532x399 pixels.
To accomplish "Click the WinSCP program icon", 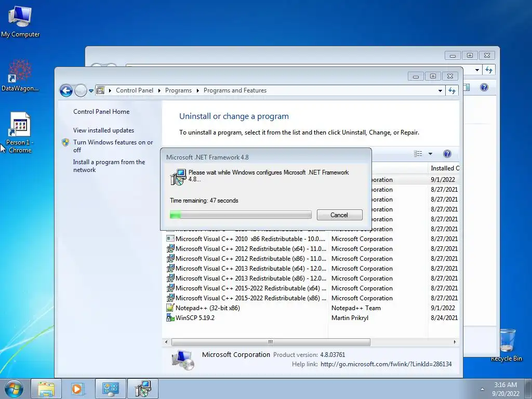I will coord(170,317).
